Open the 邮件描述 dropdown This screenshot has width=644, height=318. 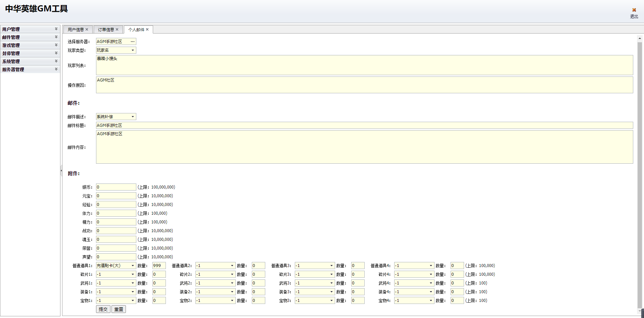(x=133, y=117)
